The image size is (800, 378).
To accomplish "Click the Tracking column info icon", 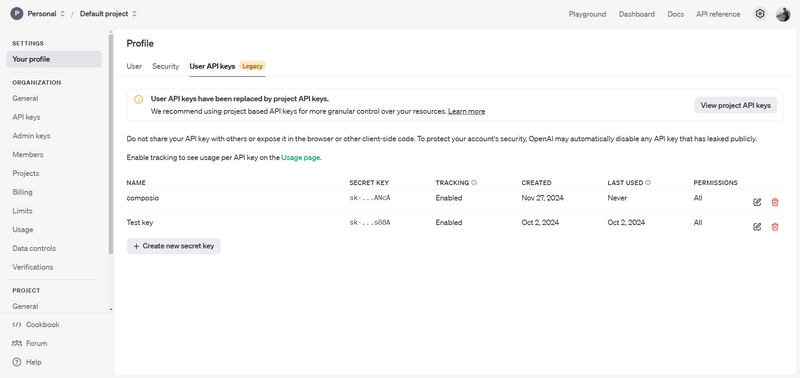I will pos(474,183).
